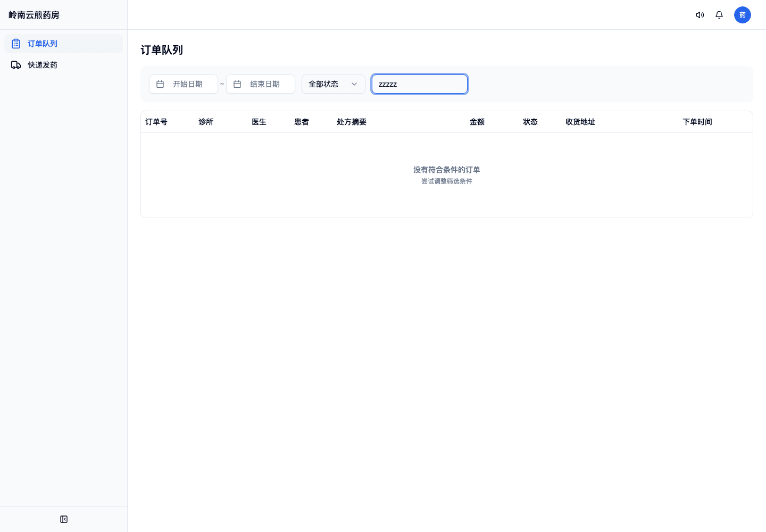This screenshot has height=532, width=766.
Task: Click the 订单号 column header
Action: click(156, 122)
